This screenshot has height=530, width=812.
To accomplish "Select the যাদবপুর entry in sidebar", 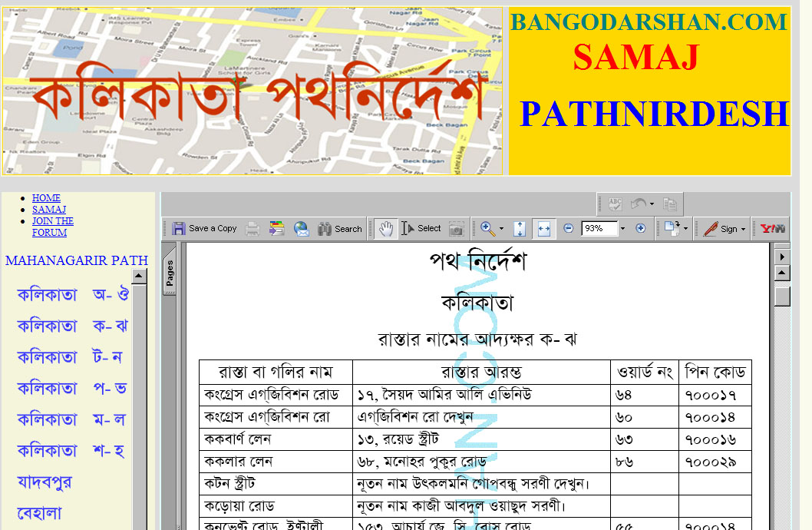I will coord(45,482).
